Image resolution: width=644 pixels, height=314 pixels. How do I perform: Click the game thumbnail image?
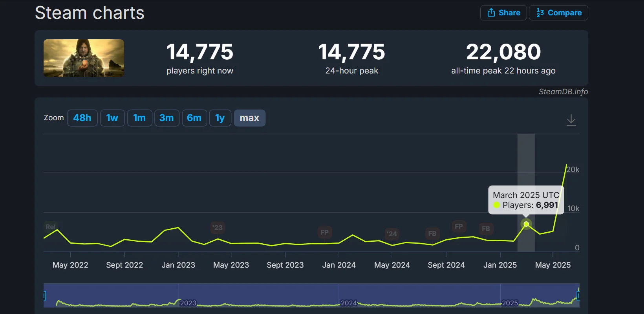(x=84, y=58)
